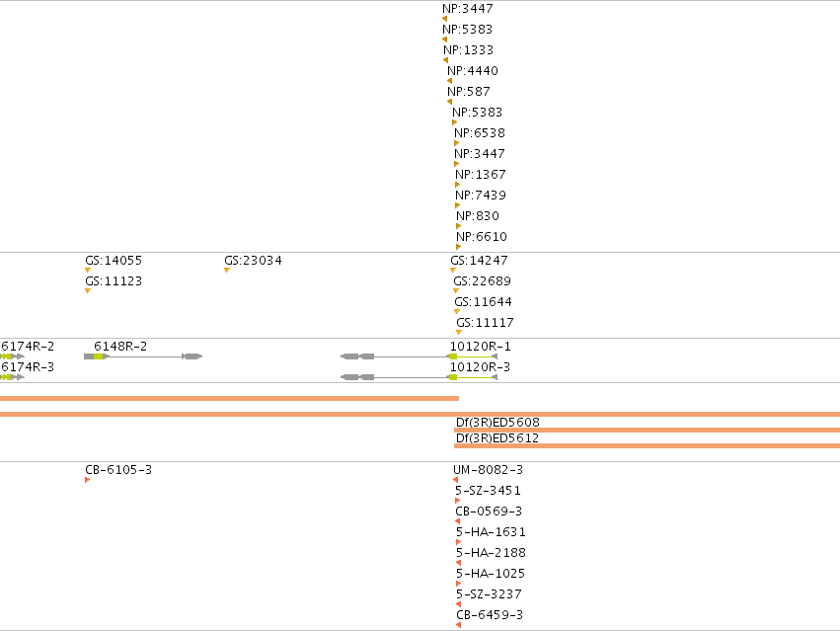Click the 5-SZ-3237 label
The image size is (840, 631).
point(489,594)
